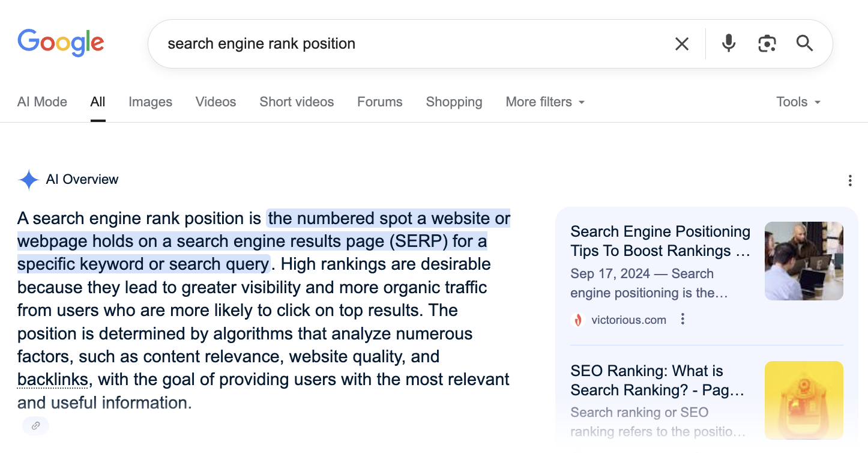Click the Google logo
Screen dimensions: 868x453
point(61,43)
